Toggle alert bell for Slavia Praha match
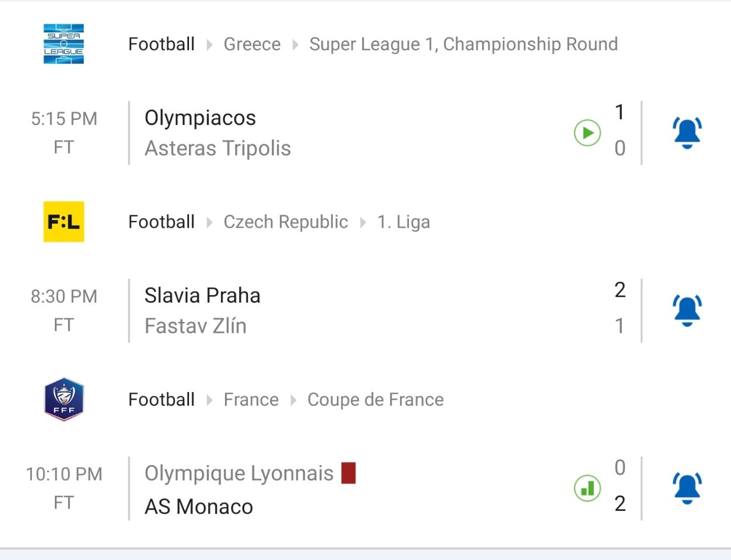Screen dimensions: 731x560 tap(687, 311)
